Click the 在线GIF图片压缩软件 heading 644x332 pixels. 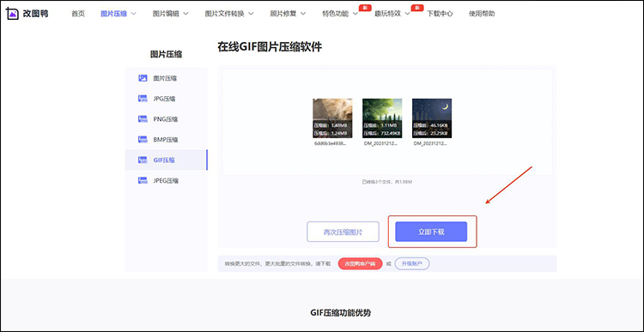[x=270, y=47]
